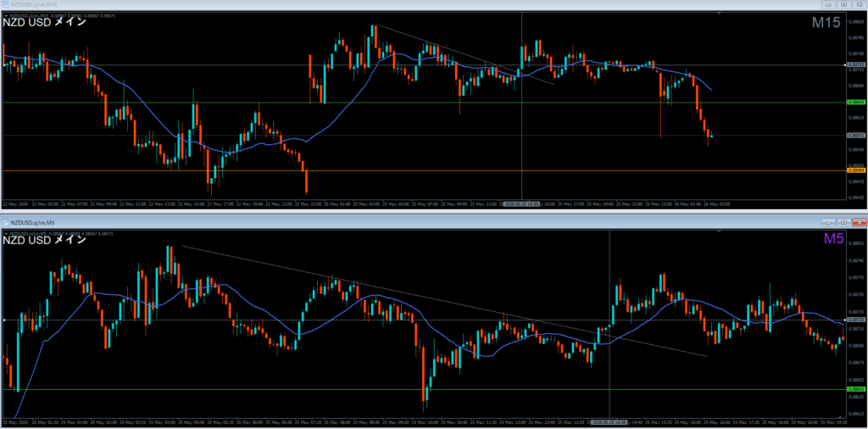
Task: Restore the M5 chart window
Action: click(844, 222)
